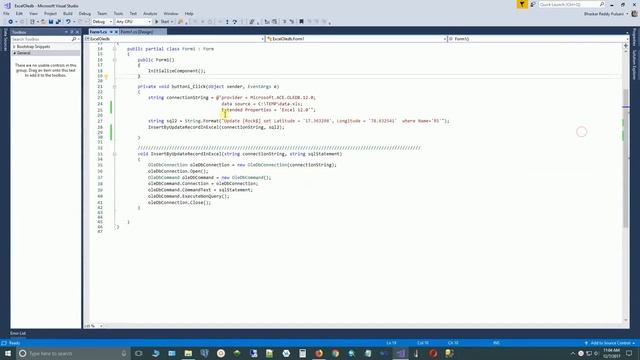
Task: Click the Navigate Backward toolbar icon
Action: 10,22
